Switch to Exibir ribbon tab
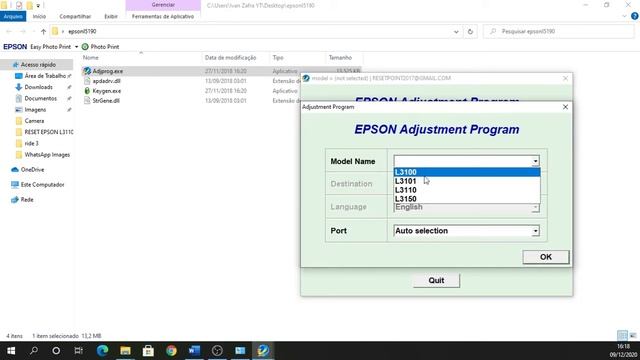 coord(111,16)
